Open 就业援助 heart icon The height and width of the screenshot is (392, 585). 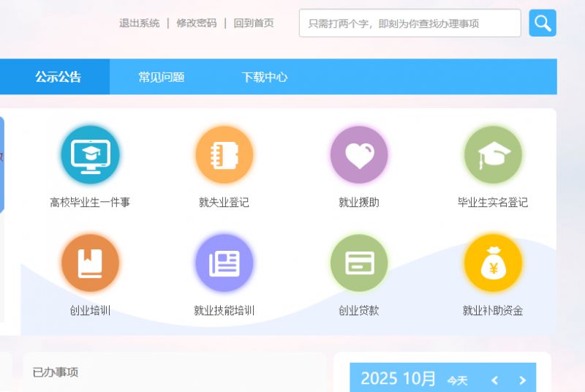359,155
